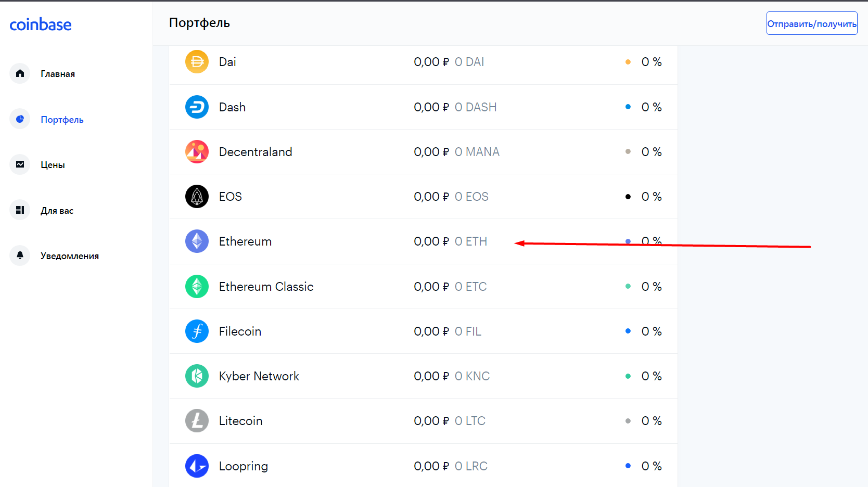Image resolution: width=868 pixels, height=487 pixels.
Task: Click the Ethereum Classic green icon
Action: (197, 287)
